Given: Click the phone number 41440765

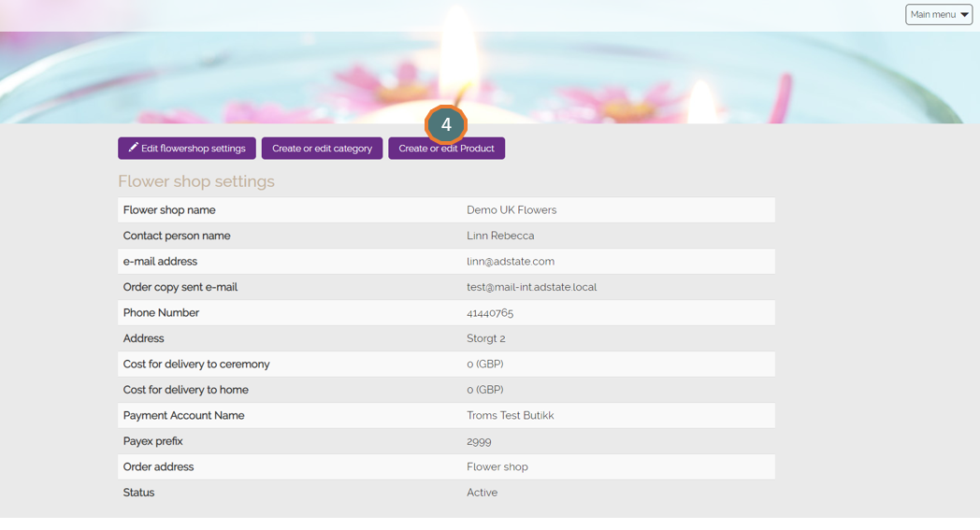Looking at the screenshot, I should click(490, 313).
